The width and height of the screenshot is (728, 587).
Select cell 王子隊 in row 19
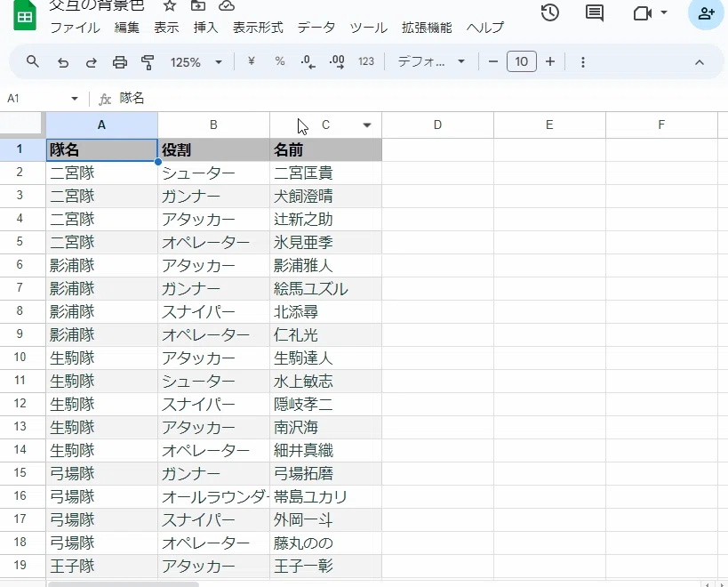pos(101,567)
